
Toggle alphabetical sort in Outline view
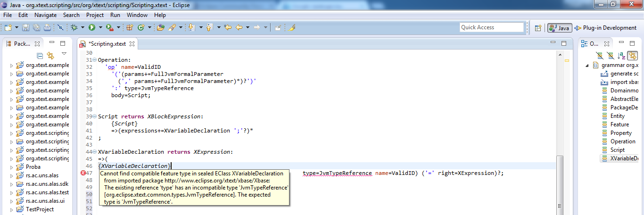(x=622, y=55)
